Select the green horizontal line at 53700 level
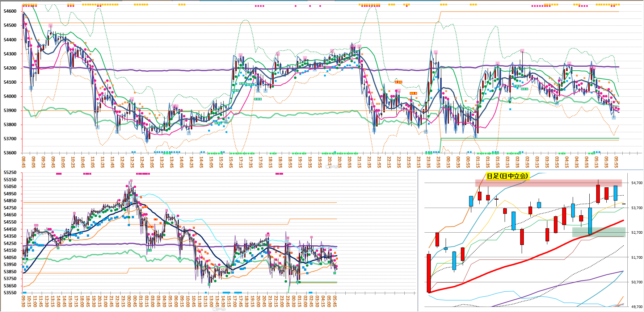This screenshot has width=644, height=312. click(529, 138)
